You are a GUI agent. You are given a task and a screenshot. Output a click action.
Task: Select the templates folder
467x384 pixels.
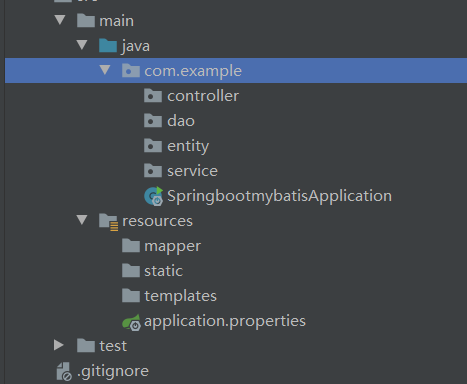pyautogui.click(x=180, y=296)
